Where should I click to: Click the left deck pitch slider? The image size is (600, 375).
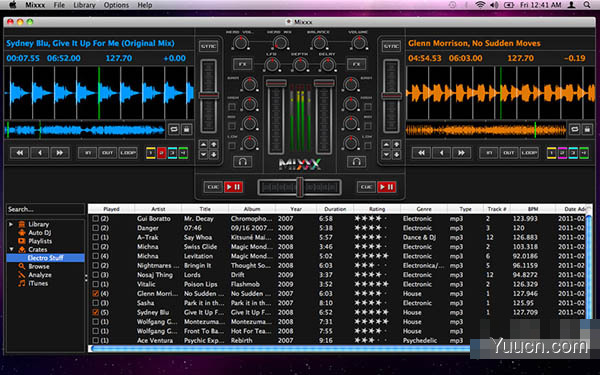tap(209, 96)
